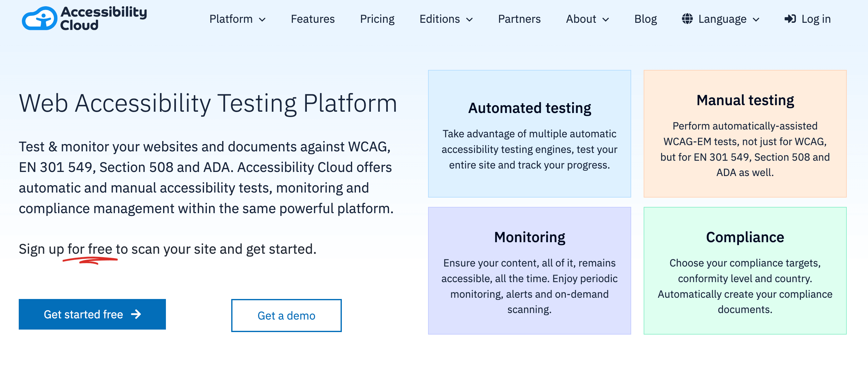
Task: Open the Automated testing card heading
Action: [x=529, y=108]
